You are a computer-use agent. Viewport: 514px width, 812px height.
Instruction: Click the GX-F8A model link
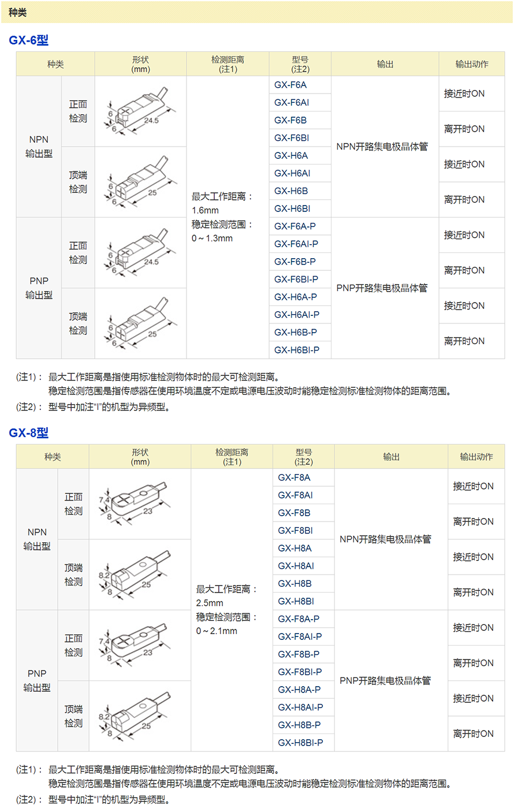point(294,478)
